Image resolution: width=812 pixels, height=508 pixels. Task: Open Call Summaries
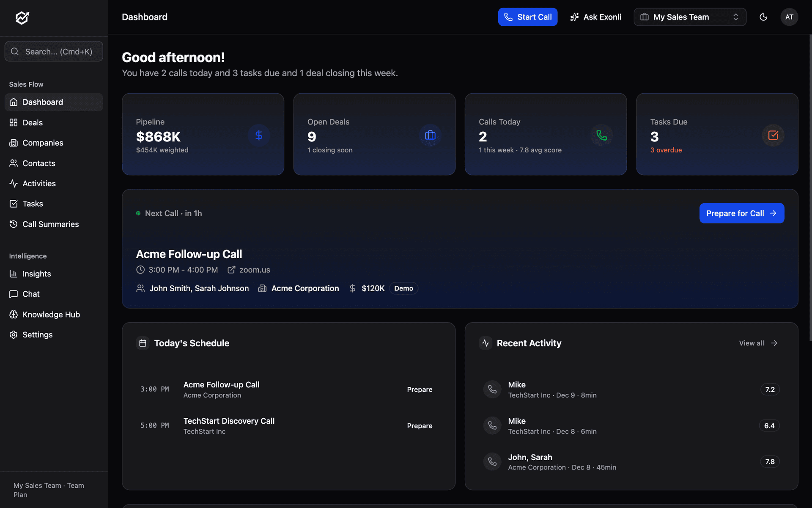(x=51, y=224)
